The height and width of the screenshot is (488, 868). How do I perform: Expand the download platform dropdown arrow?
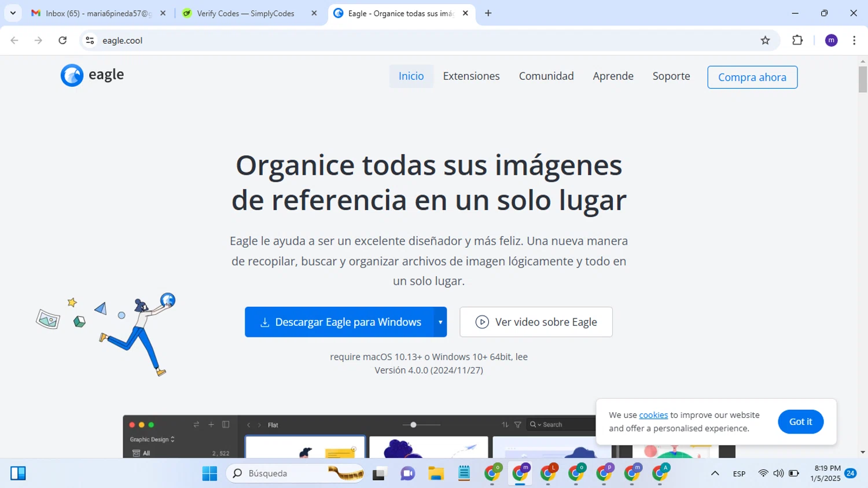[x=440, y=322]
